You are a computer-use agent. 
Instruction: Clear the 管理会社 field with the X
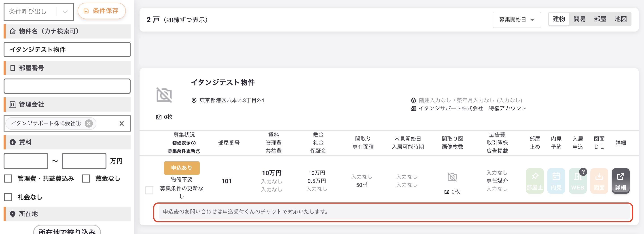(122, 123)
